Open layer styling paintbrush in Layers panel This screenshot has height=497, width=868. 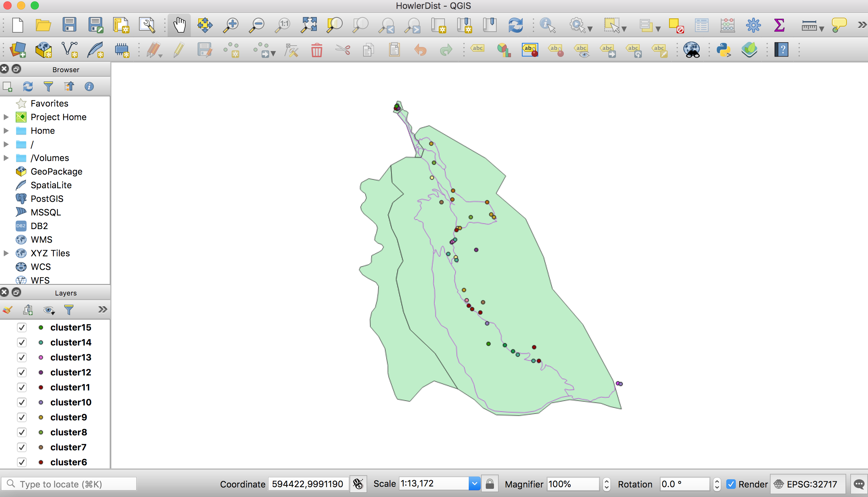(7, 309)
